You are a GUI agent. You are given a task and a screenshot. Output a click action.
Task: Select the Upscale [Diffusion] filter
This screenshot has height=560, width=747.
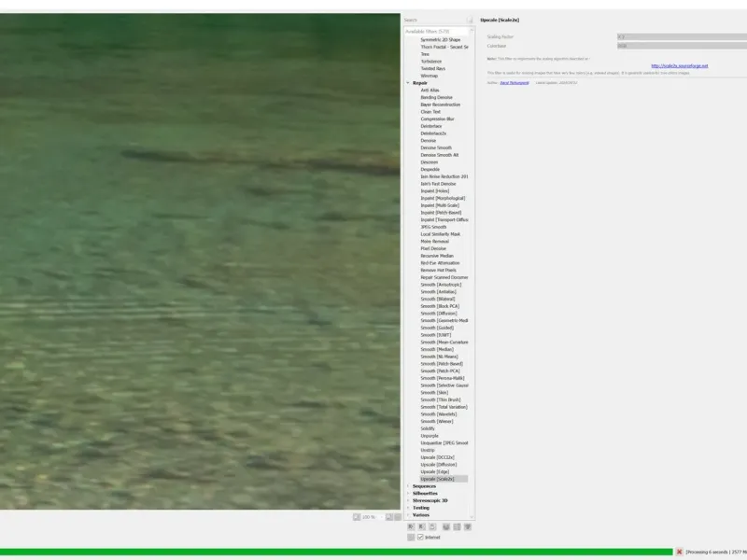[438, 464]
